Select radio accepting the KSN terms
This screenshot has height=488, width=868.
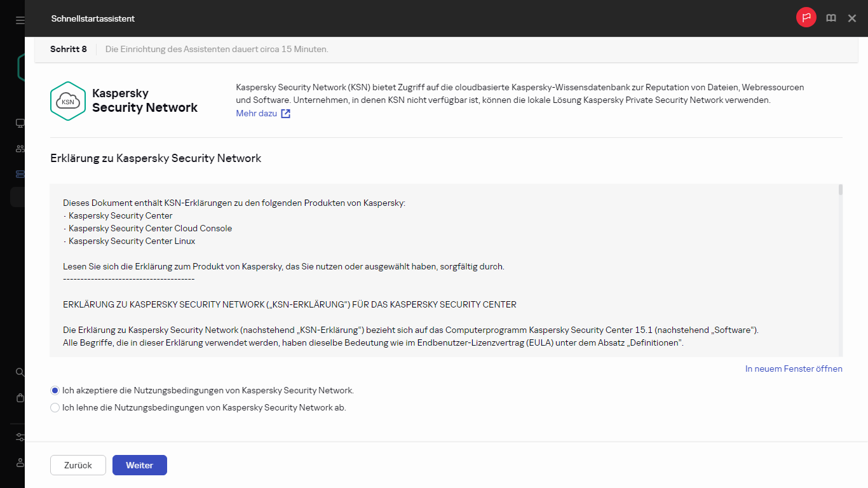point(55,390)
